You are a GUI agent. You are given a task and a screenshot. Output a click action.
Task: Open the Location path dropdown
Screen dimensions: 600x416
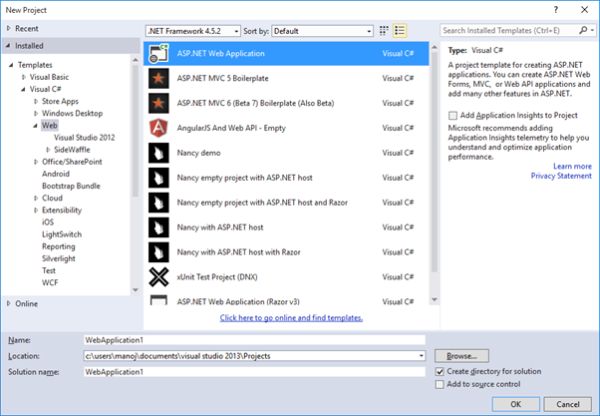[421, 356]
